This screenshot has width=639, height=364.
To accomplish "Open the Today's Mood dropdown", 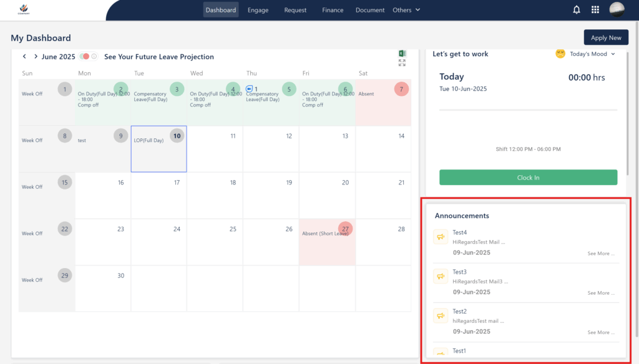I will [x=585, y=54].
